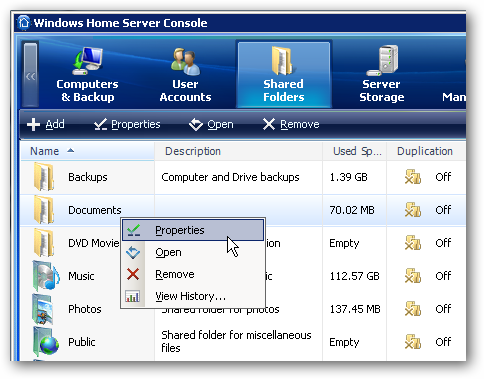Click the blue arrow icon next to context-menu Open

click(133, 252)
